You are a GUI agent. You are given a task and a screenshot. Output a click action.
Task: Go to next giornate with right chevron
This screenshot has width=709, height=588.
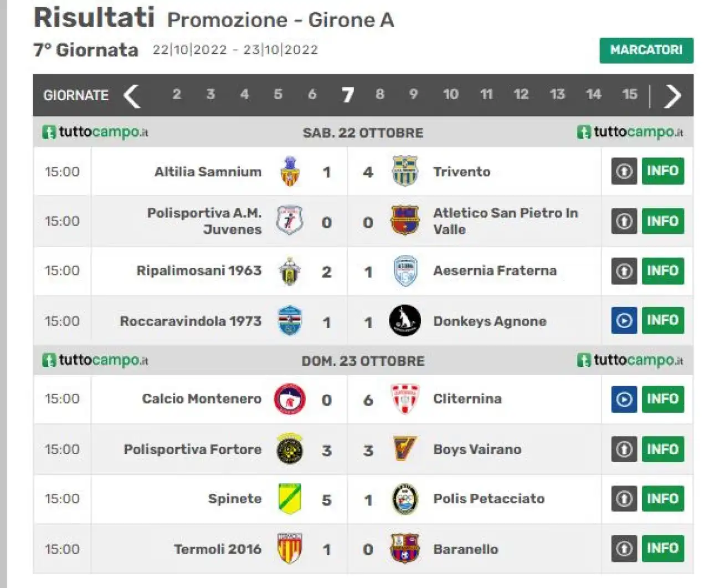[x=672, y=95]
